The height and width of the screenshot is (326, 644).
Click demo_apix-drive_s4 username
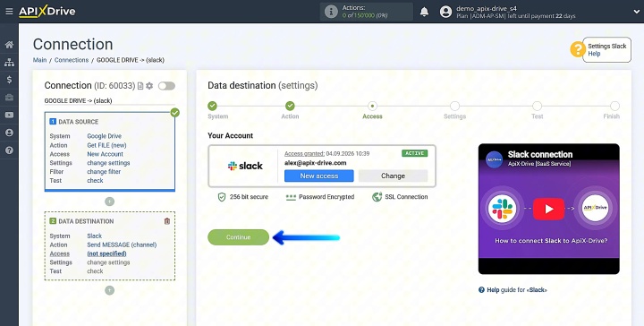tap(487, 8)
